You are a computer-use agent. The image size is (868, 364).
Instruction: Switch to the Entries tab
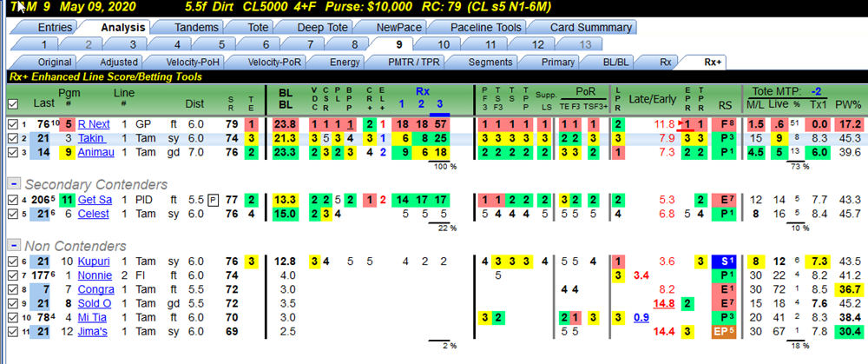tap(54, 27)
